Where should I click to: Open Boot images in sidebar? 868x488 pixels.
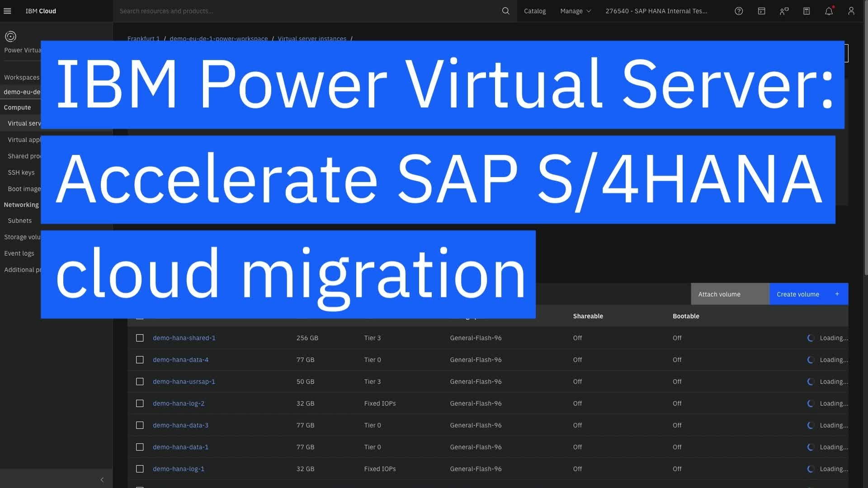24,188
